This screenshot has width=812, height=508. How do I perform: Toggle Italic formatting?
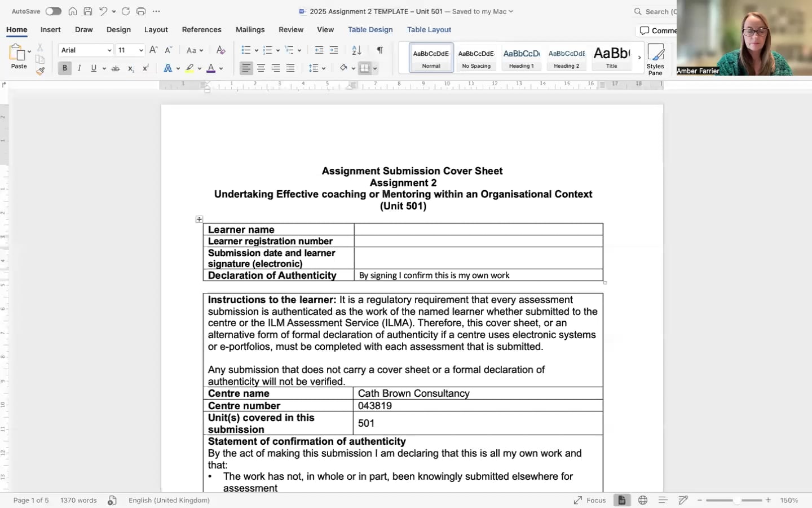pyautogui.click(x=80, y=68)
